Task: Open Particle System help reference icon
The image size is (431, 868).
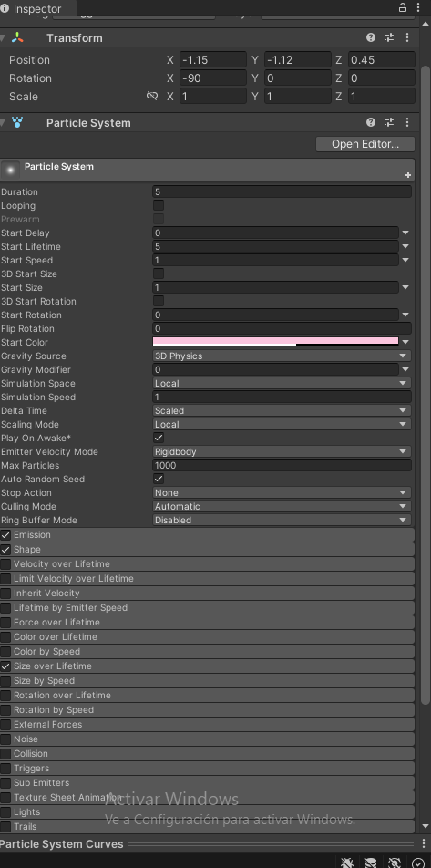Action: [x=371, y=122]
